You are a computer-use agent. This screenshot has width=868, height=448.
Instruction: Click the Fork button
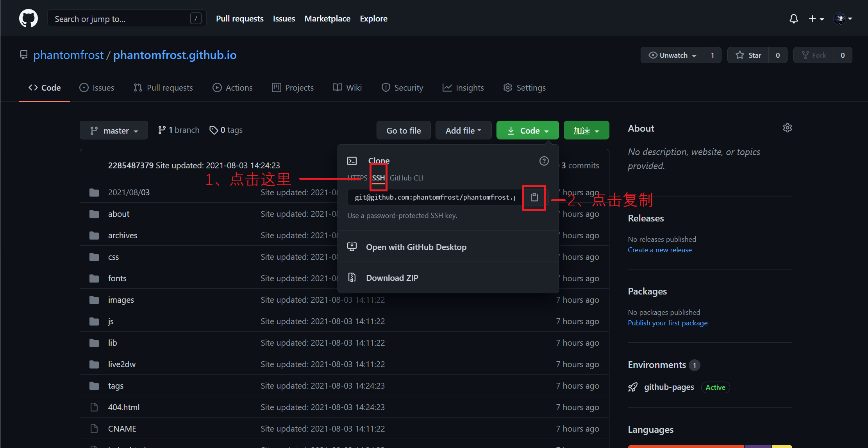(813, 55)
